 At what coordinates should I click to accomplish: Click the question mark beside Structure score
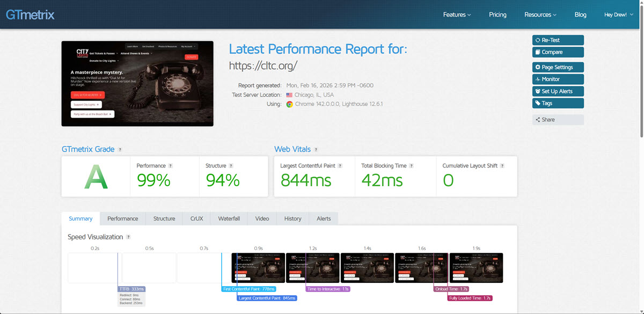click(231, 166)
